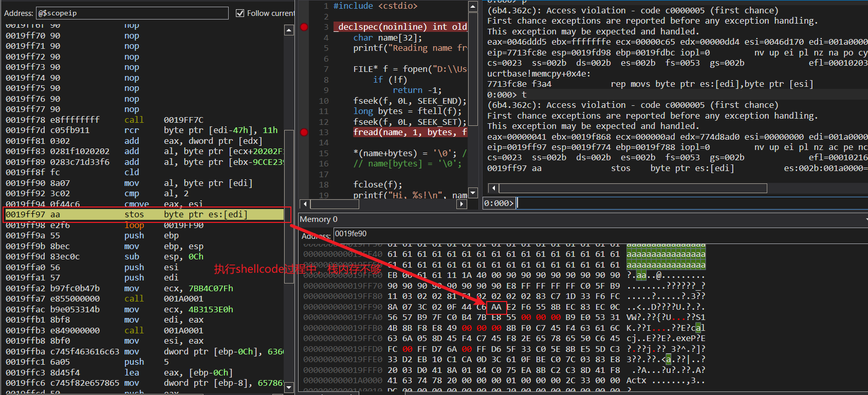The width and height of the screenshot is (868, 395).
Task: Click the source pane horizontal scrollbar thumb
Action: tap(335, 204)
